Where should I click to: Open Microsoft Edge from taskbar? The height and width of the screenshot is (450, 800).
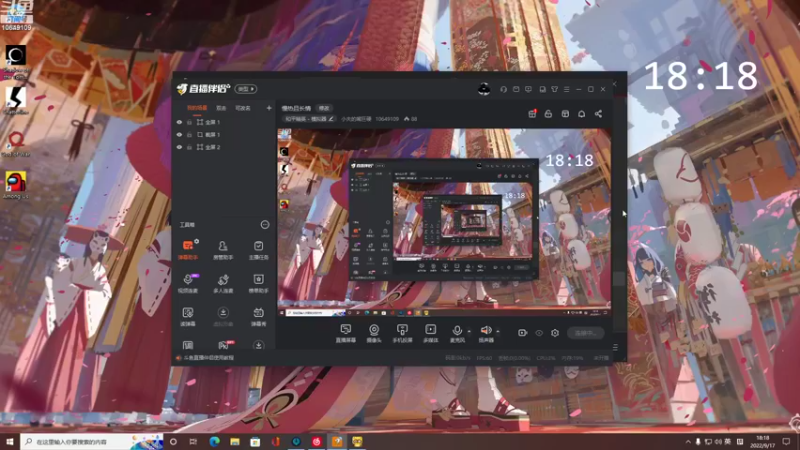214,441
